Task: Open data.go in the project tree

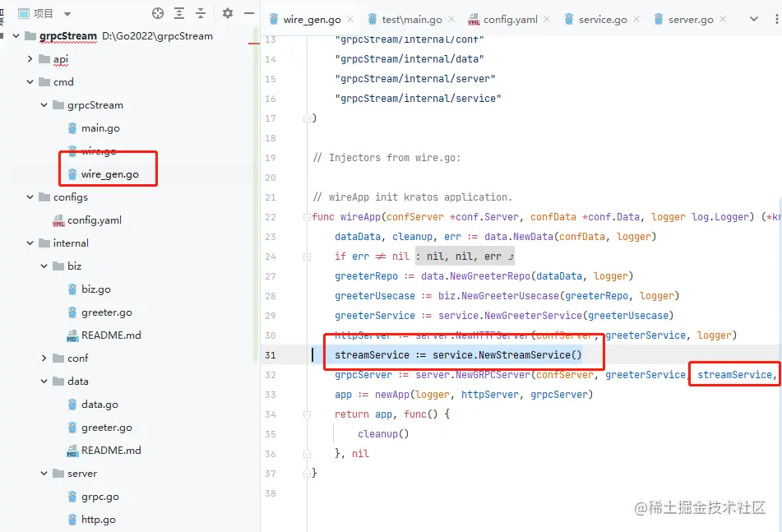Action: (x=99, y=405)
